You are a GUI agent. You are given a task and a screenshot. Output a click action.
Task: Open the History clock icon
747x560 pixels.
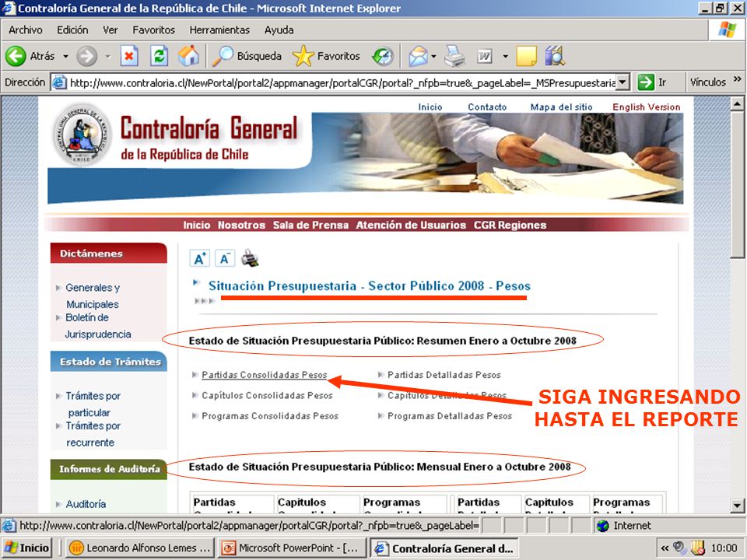point(383,56)
